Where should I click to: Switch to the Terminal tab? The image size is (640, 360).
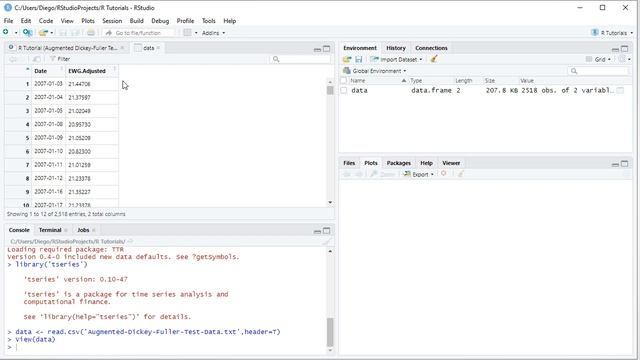(x=50, y=230)
